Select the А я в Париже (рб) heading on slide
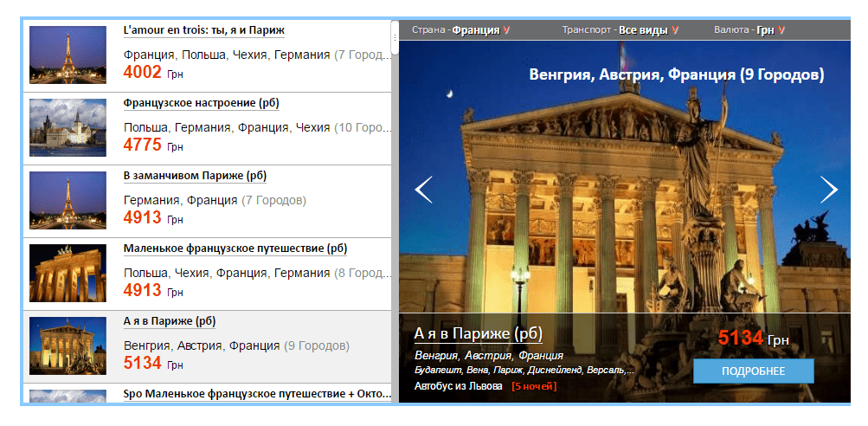 (x=479, y=333)
